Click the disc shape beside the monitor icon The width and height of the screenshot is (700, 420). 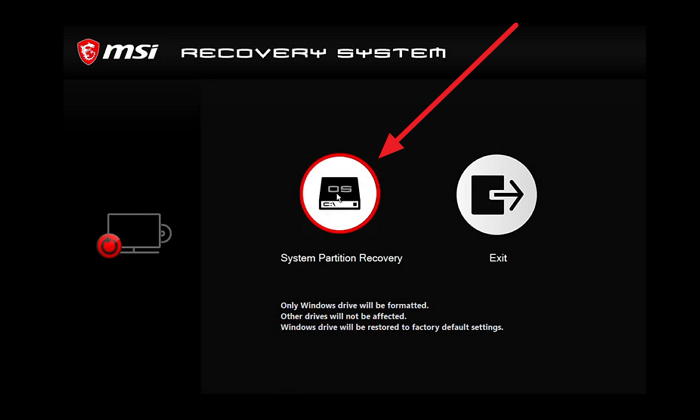point(166,233)
